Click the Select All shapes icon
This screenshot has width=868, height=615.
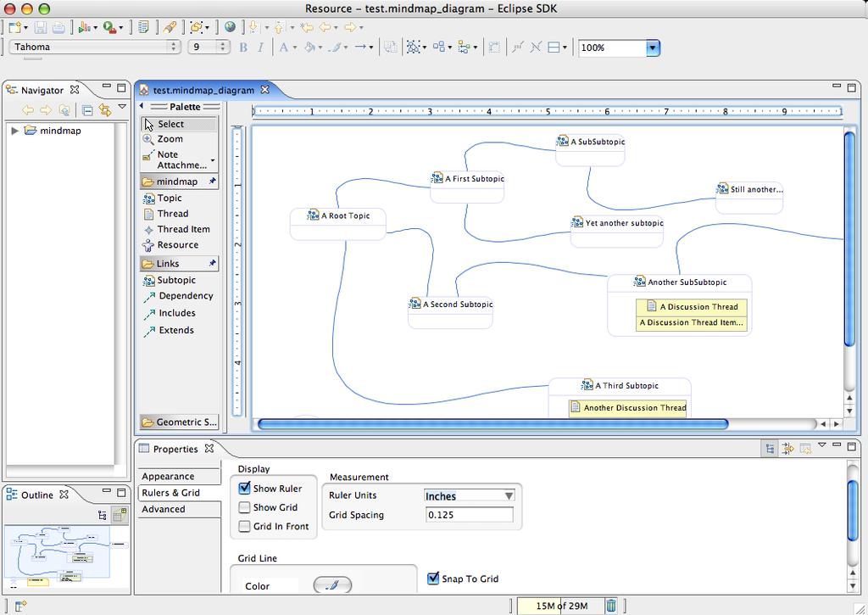pos(413,48)
